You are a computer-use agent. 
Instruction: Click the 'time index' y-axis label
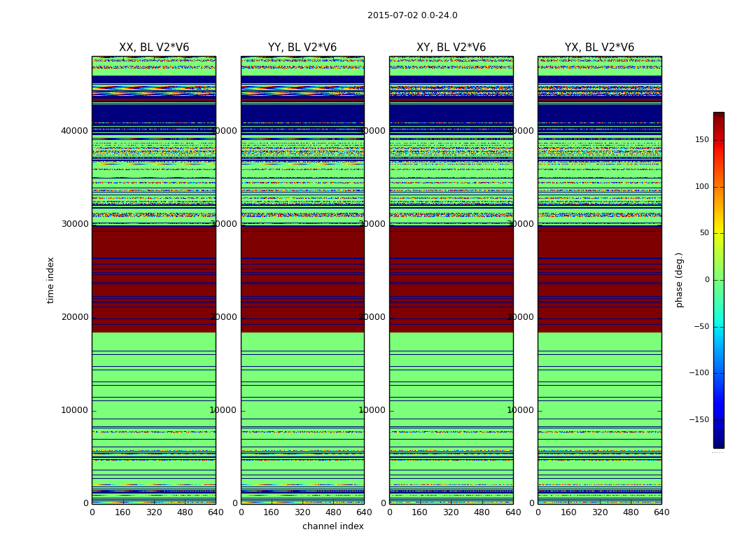tap(50, 280)
